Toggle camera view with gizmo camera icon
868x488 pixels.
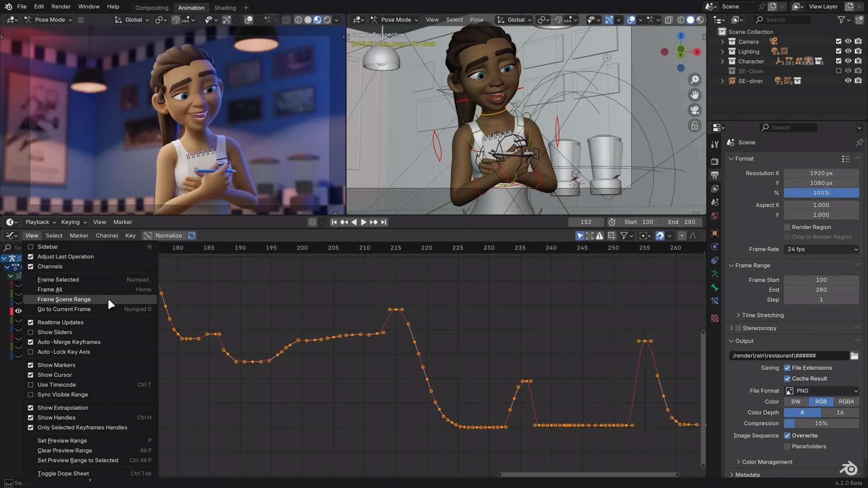[695, 110]
